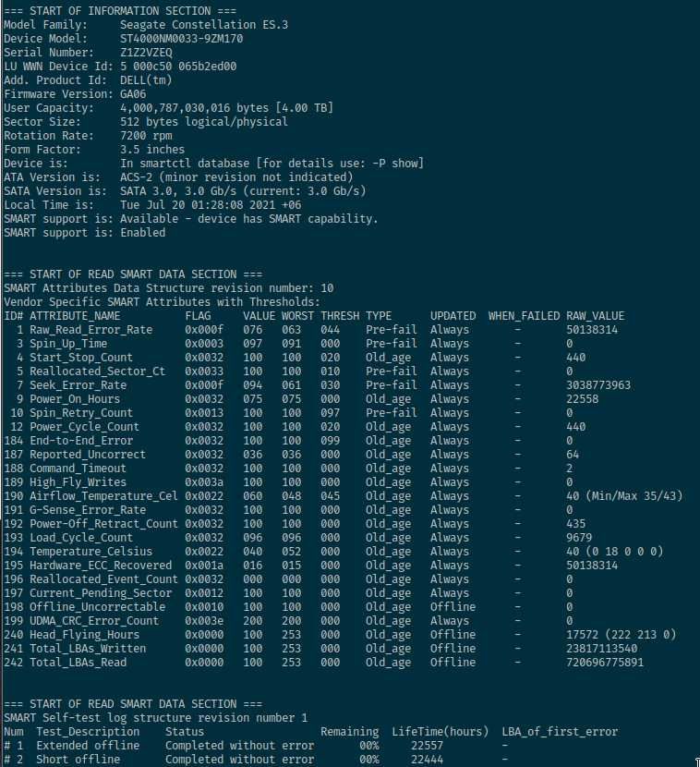Click the Total_LBAs_Read attribute name

(78, 663)
